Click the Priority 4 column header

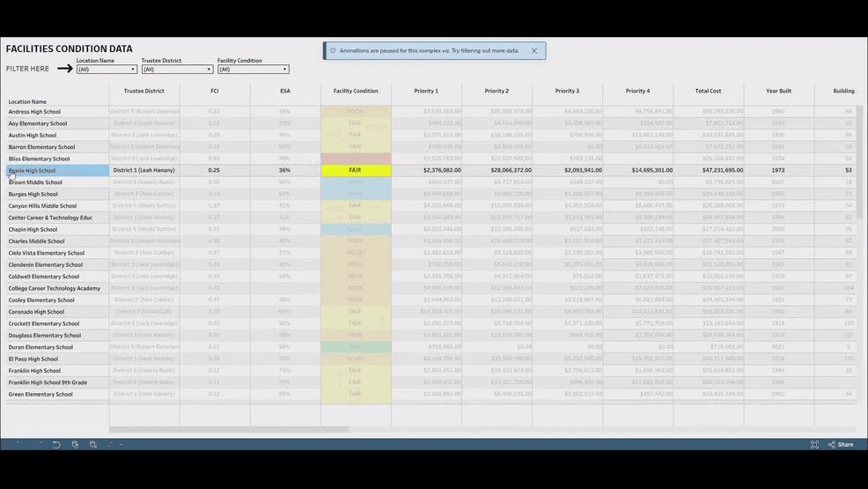tap(637, 91)
